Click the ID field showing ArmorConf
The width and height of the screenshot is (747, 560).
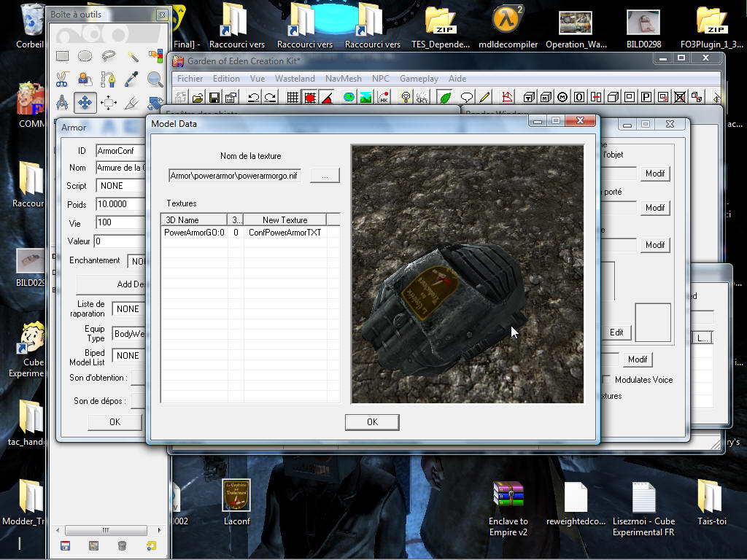point(120,151)
